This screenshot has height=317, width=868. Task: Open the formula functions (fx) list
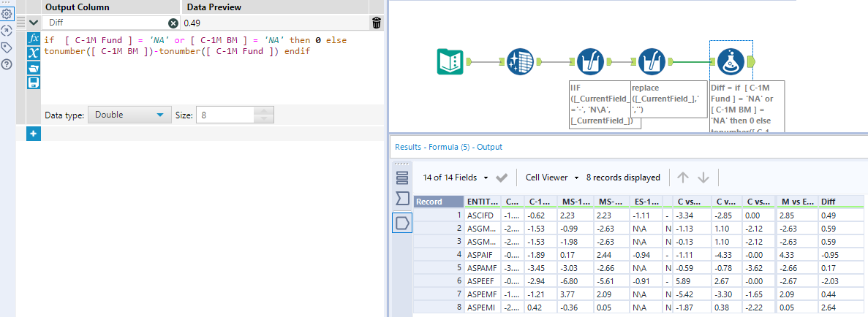tap(33, 39)
